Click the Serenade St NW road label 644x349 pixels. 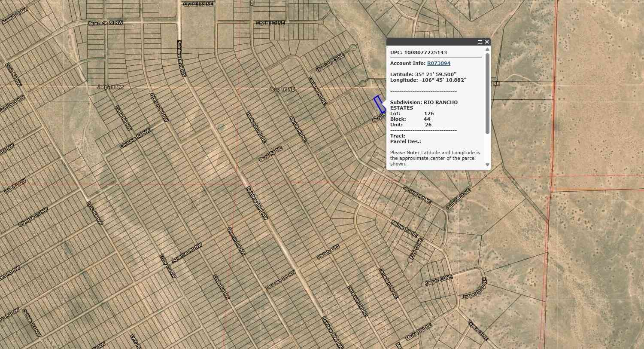coord(106,22)
